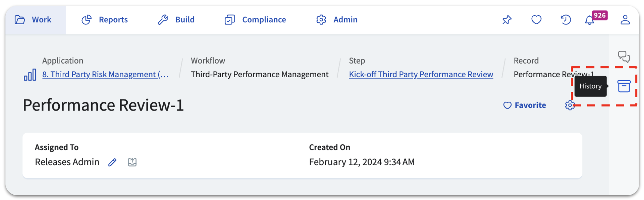The height and width of the screenshot is (200, 644).
Task: Open favorites heart icon in top bar
Action: (x=536, y=20)
